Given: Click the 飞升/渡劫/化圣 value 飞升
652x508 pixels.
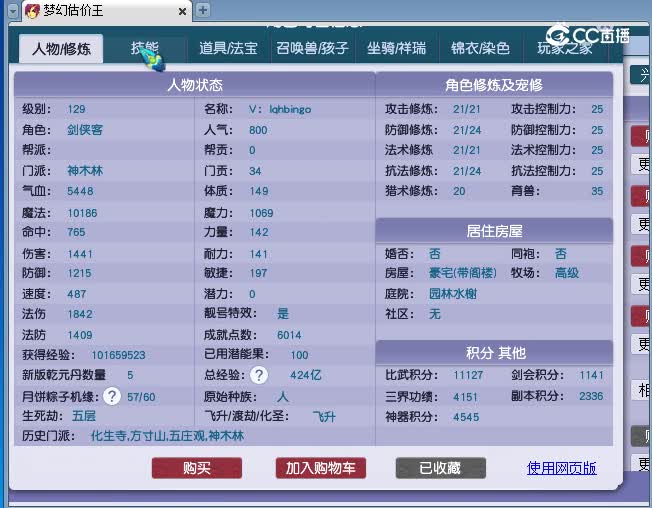Looking at the screenshot, I should (324, 417).
